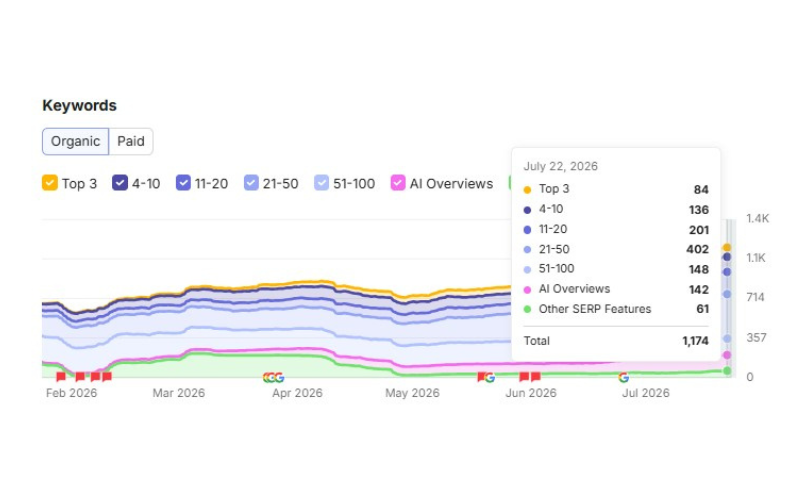Select the orange Top 3 data point
The width and height of the screenshot is (800, 500).
point(727,248)
